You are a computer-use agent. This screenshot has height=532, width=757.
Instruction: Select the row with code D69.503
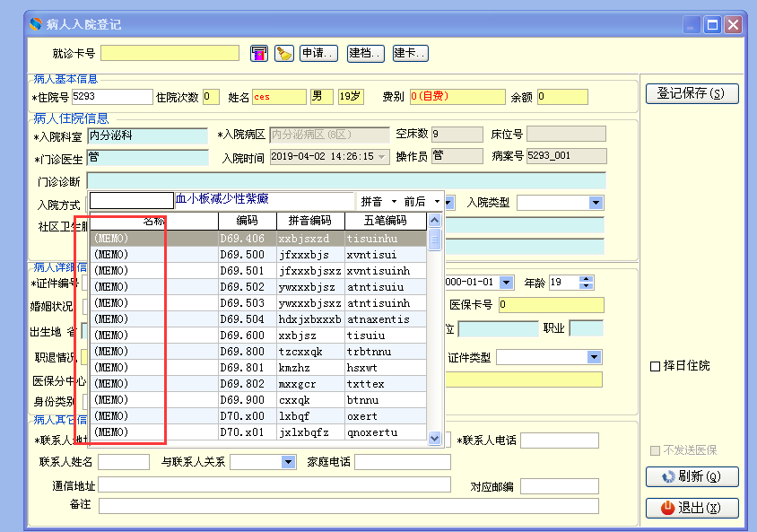click(258, 303)
